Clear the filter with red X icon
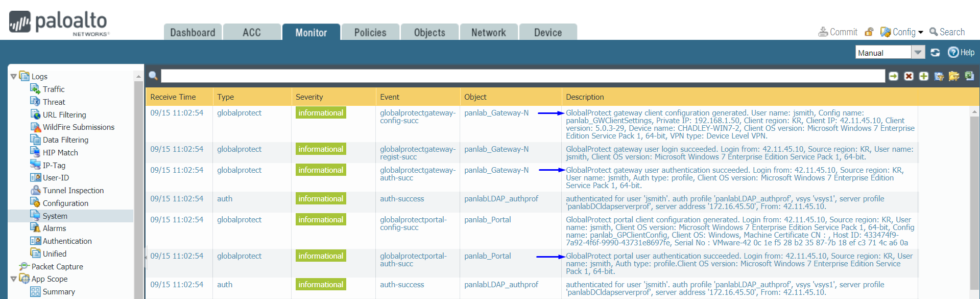980x299 pixels. (x=909, y=76)
